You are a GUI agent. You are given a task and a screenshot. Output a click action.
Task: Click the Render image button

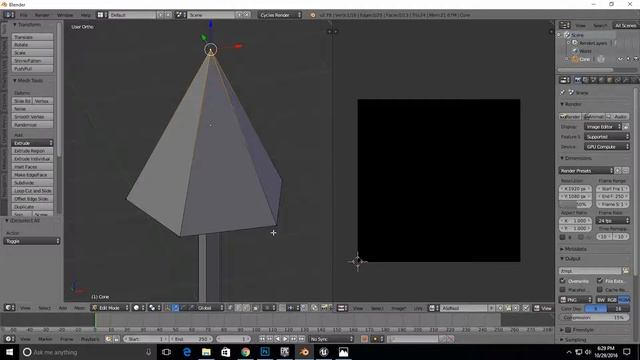(x=570, y=116)
